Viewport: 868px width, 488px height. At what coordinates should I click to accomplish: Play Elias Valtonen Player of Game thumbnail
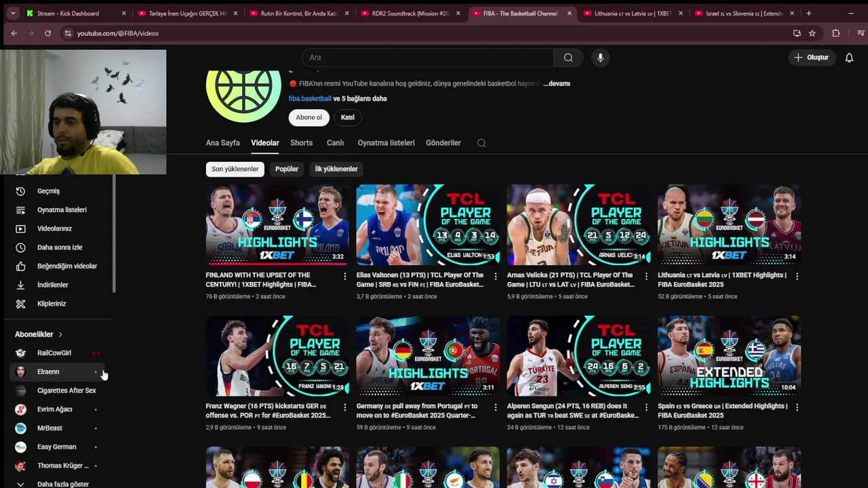428,224
